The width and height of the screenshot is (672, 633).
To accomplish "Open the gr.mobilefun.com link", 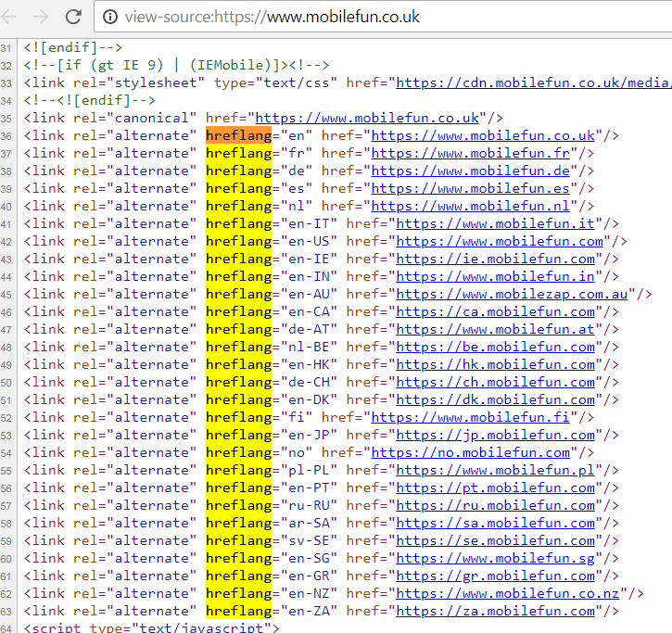I will 496,576.
